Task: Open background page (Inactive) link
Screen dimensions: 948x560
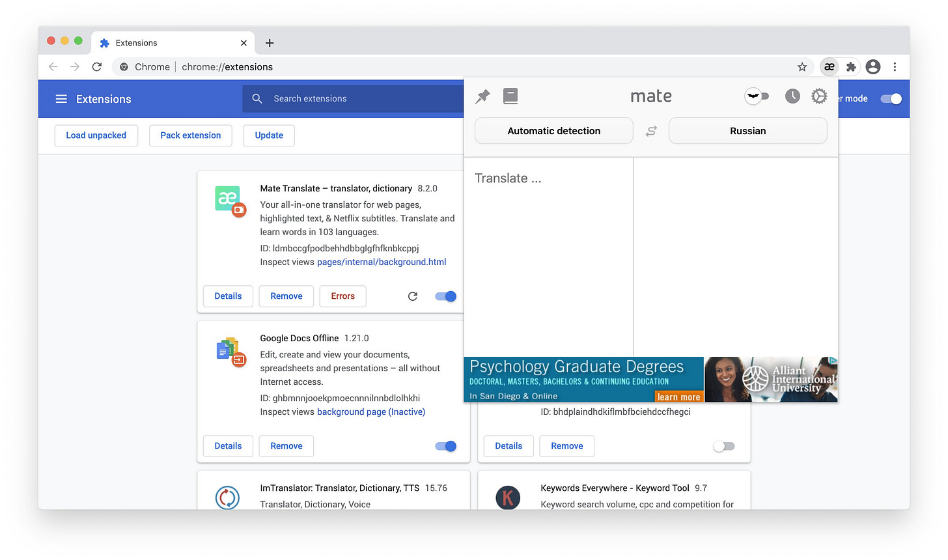Action: [x=371, y=412]
